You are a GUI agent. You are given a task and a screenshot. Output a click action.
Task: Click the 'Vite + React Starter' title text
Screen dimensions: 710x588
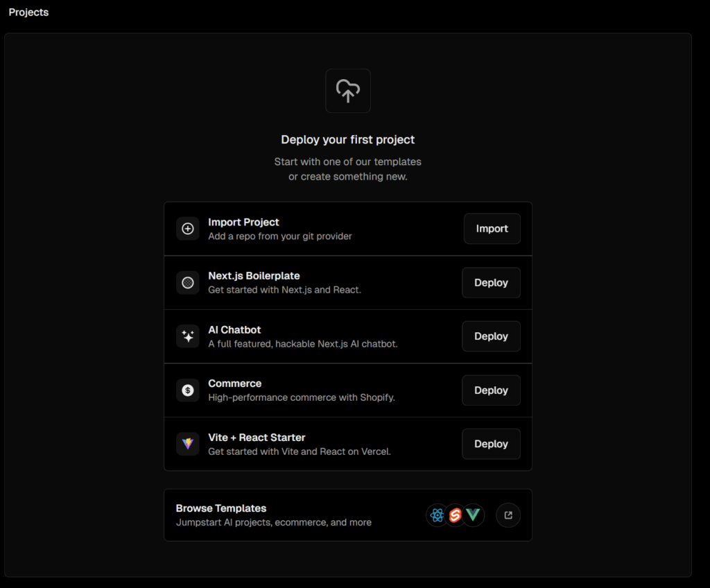(257, 438)
